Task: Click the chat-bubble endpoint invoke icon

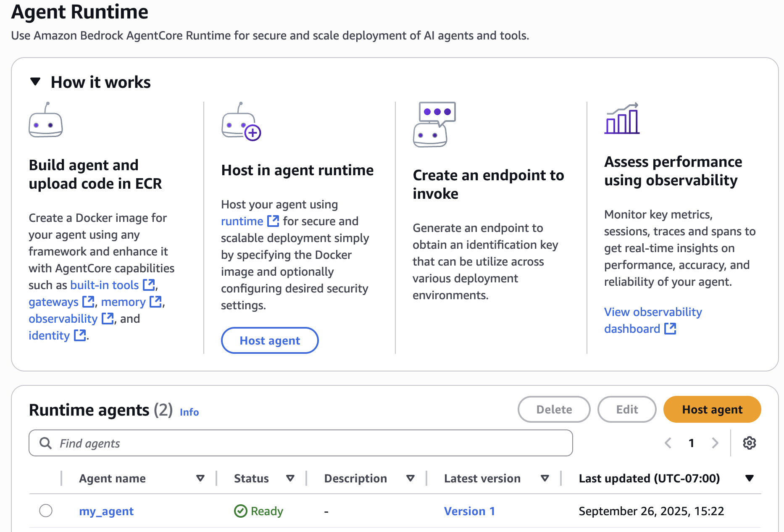Action: 434,124
